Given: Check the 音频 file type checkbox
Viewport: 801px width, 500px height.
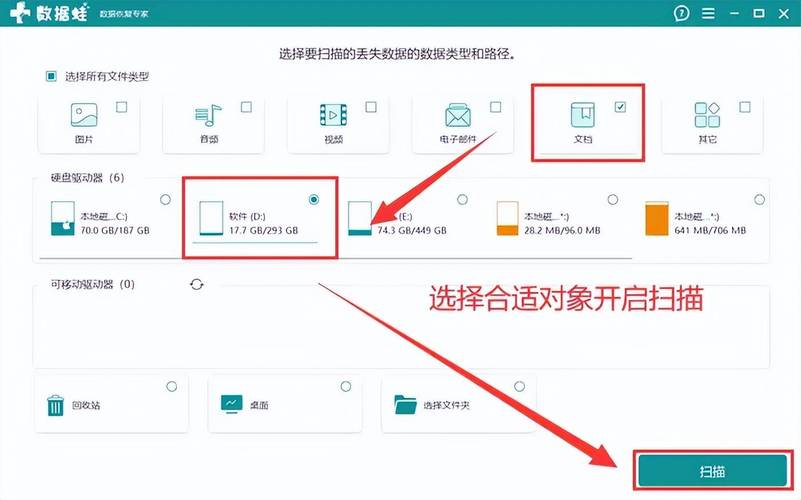Looking at the screenshot, I should click(246, 107).
